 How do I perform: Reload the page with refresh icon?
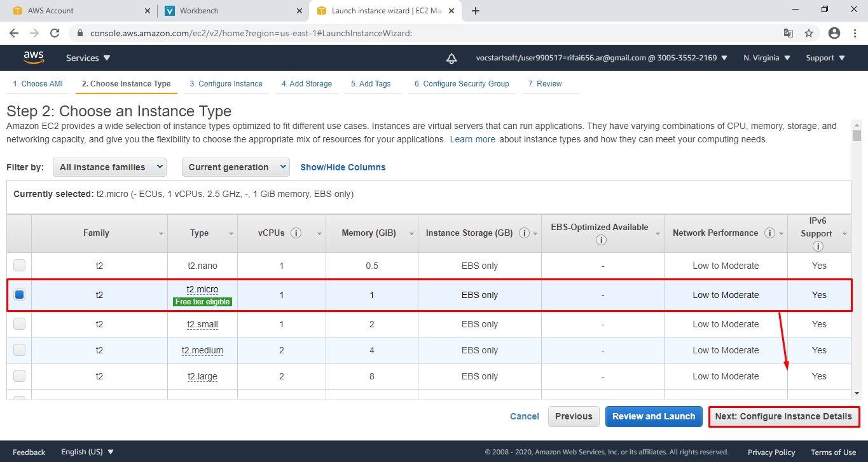55,33
